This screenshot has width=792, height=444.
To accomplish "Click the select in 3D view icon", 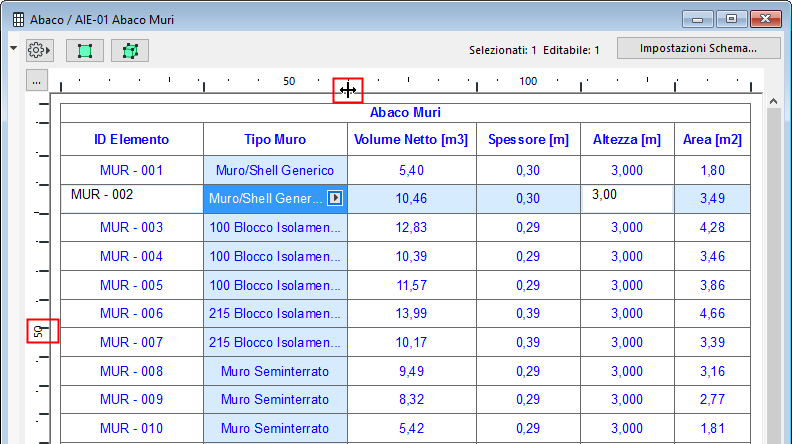I will (130, 51).
